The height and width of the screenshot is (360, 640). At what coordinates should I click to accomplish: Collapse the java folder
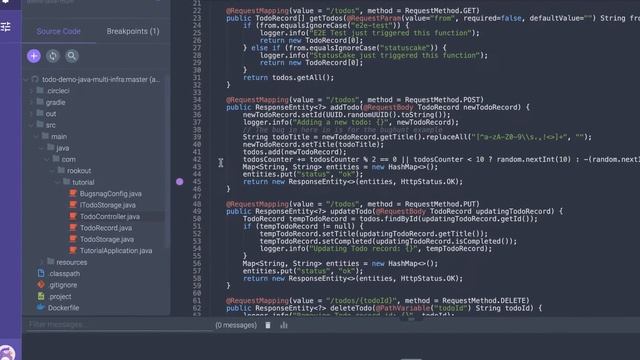pyautogui.click(x=42, y=148)
